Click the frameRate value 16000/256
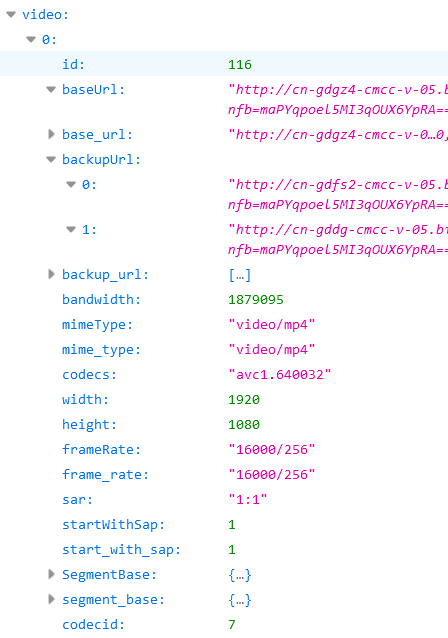448x638 pixels. click(x=272, y=450)
